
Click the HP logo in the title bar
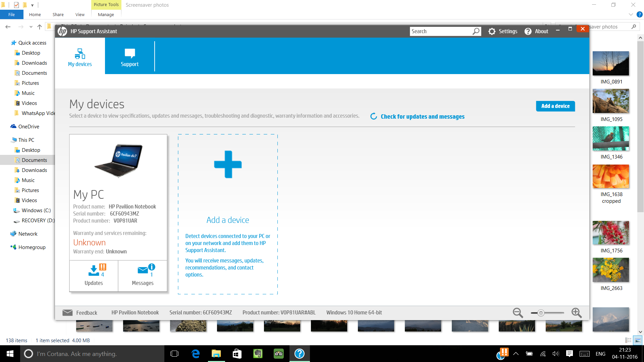(62, 31)
